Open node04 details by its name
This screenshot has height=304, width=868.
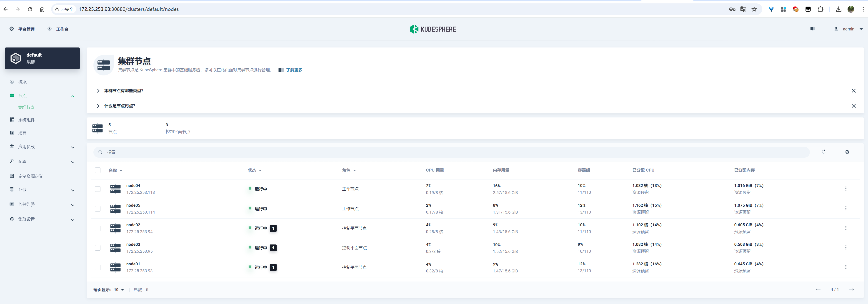(133, 186)
